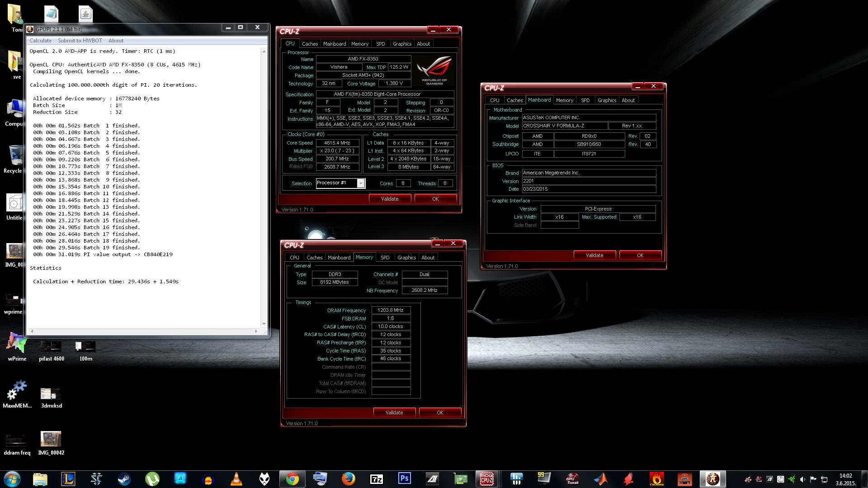
Task: Open Memory tab in top CPU-Z window
Action: tap(360, 44)
